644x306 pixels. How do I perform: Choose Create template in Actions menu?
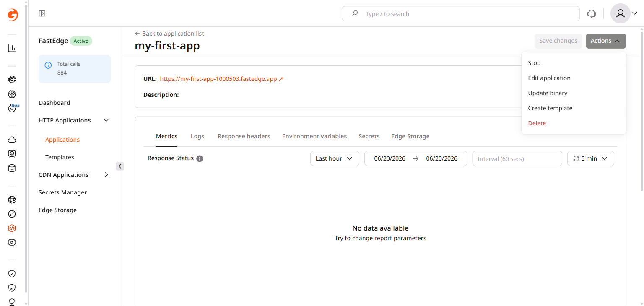[574, 108]
